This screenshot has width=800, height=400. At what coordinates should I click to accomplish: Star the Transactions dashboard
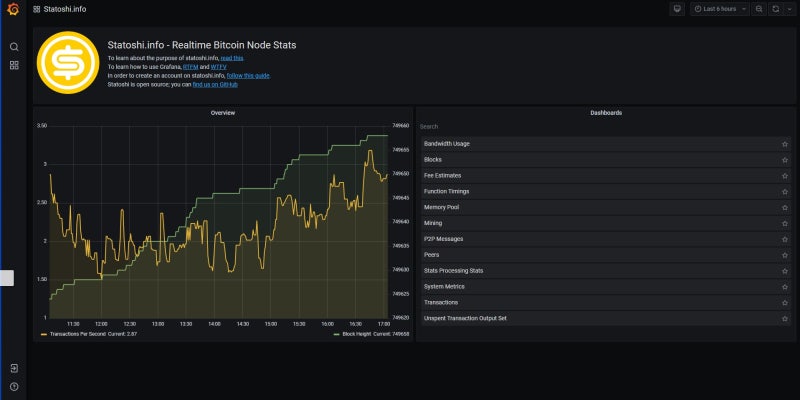(x=785, y=303)
